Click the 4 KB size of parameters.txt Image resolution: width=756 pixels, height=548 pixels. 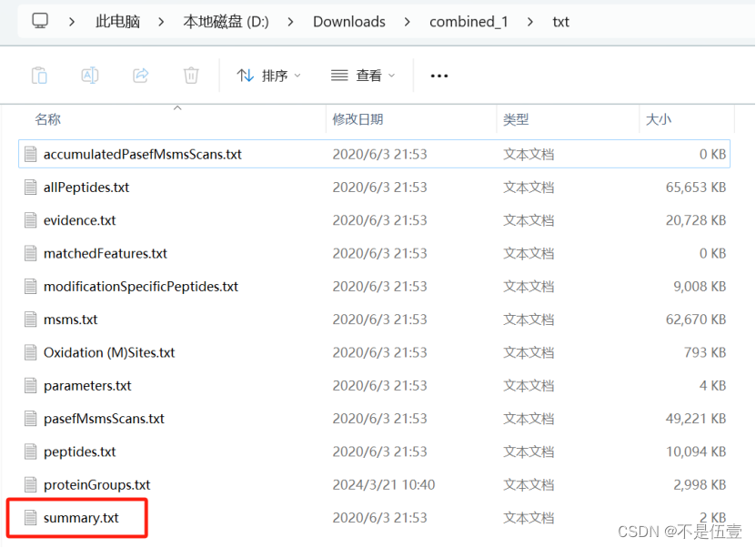coord(712,386)
